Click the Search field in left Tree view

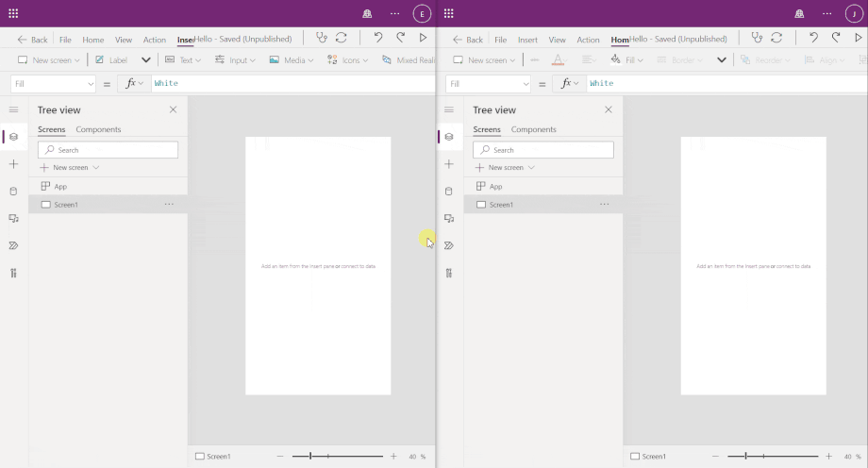(108, 150)
